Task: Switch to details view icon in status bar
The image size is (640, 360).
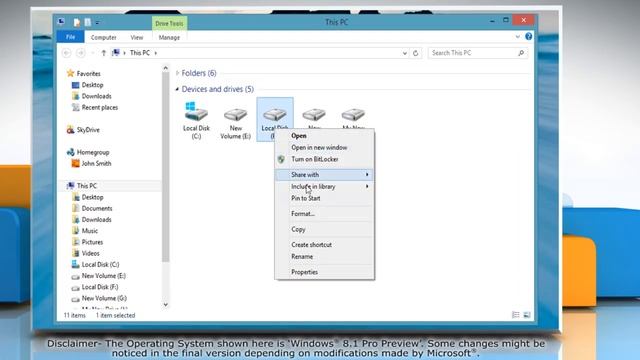Action: pyautogui.click(x=516, y=315)
